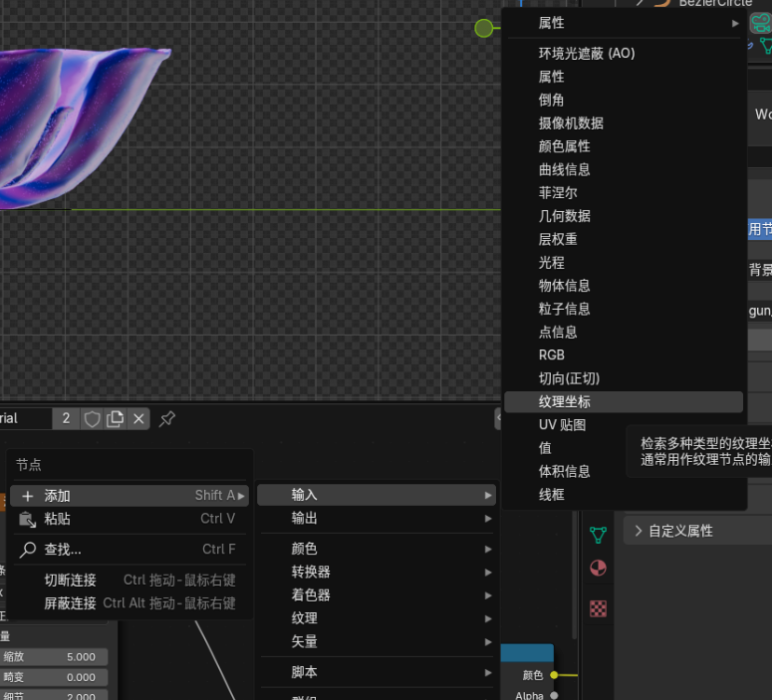Select BezierCircle in the outliner
Screen dimensions: 772x700
715,3
